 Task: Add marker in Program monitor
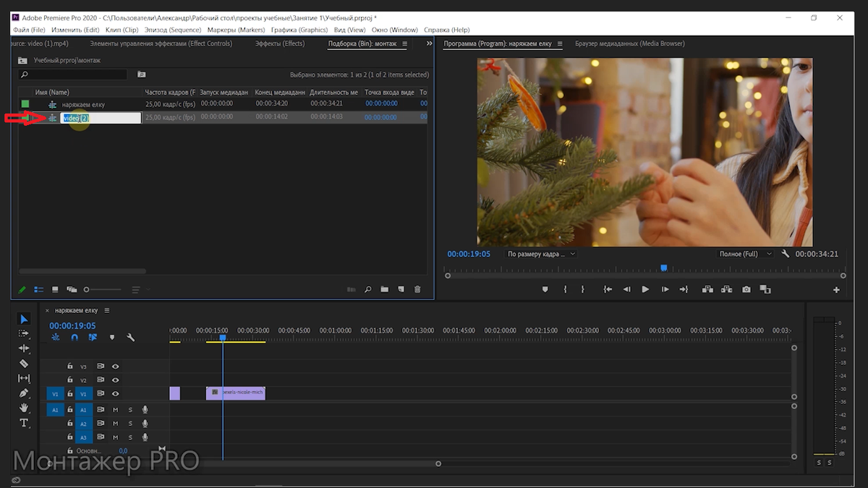pos(545,289)
